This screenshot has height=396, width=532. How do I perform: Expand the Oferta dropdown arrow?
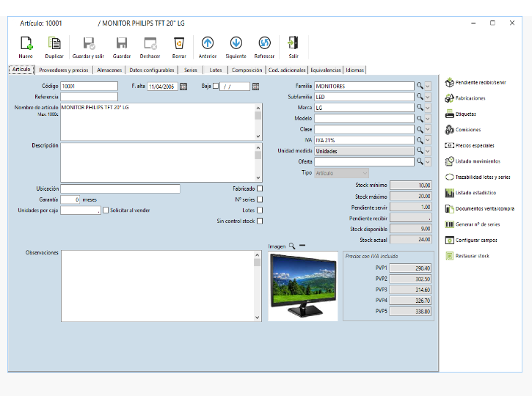pyautogui.click(x=428, y=162)
